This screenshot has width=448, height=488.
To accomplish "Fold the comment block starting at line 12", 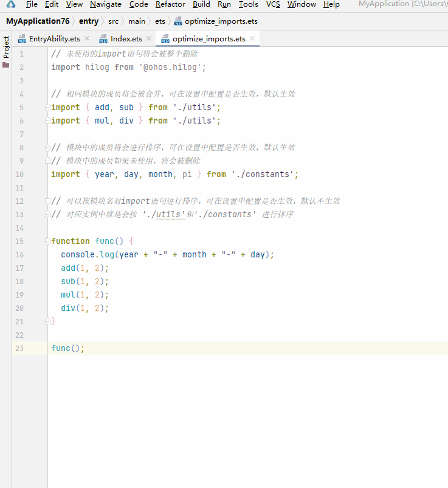I will pos(47,201).
